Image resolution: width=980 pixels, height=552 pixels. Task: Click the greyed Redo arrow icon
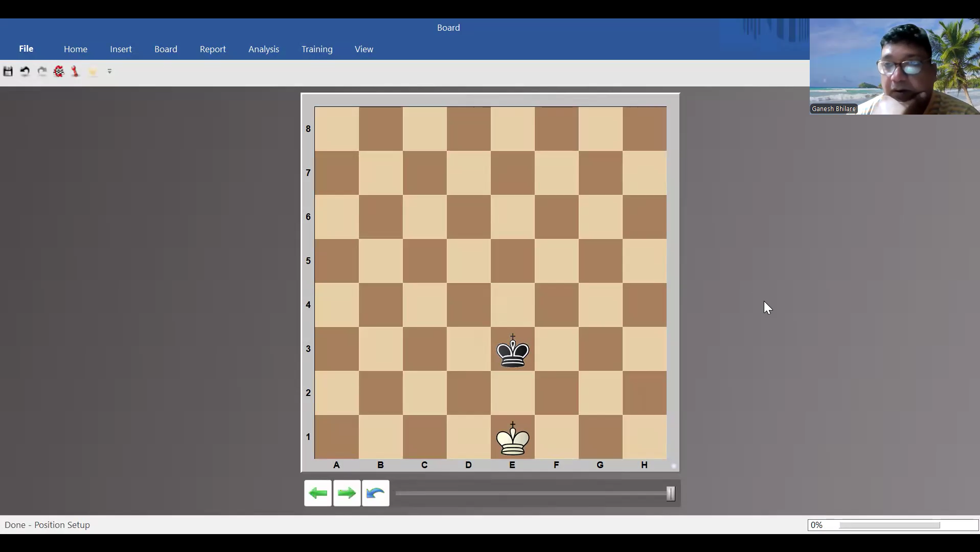[42, 72]
